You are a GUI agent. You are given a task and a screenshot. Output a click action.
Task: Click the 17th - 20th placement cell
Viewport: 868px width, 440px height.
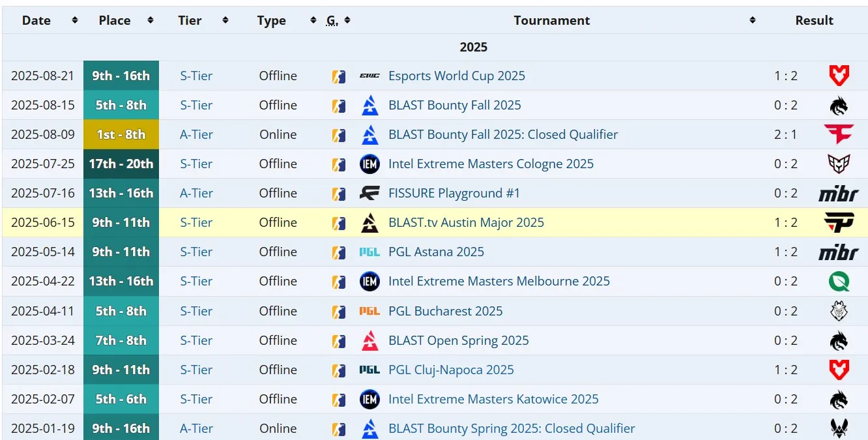(x=121, y=164)
